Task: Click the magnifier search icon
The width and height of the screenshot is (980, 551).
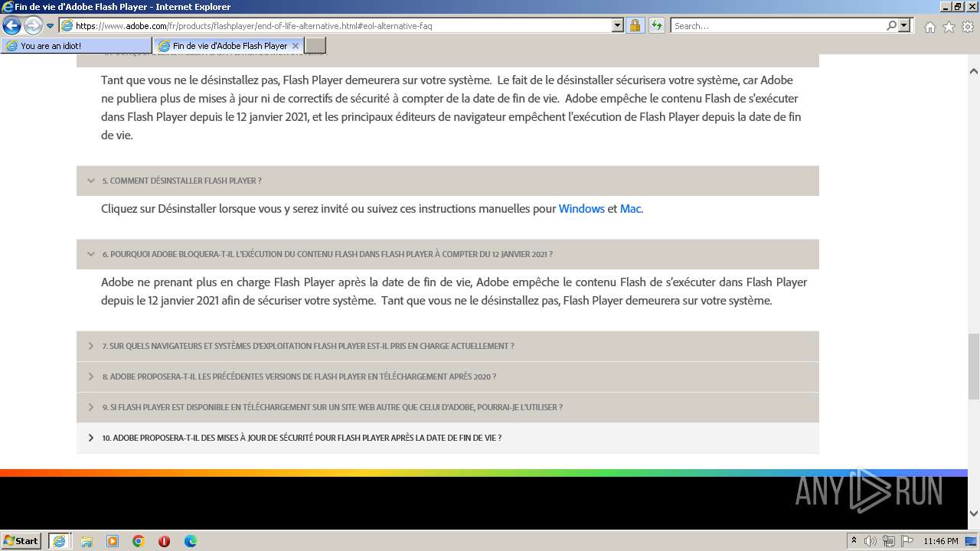Action: [891, 25]
